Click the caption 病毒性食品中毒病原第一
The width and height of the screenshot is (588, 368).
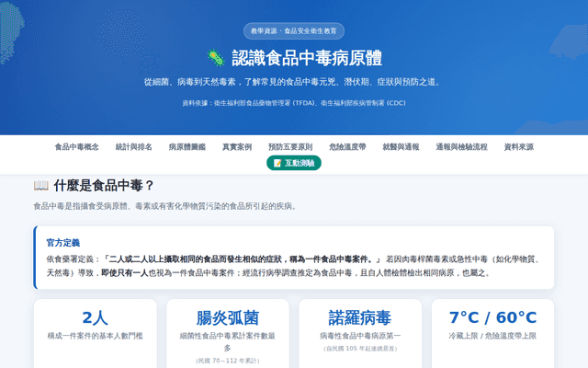pos(360,336)
